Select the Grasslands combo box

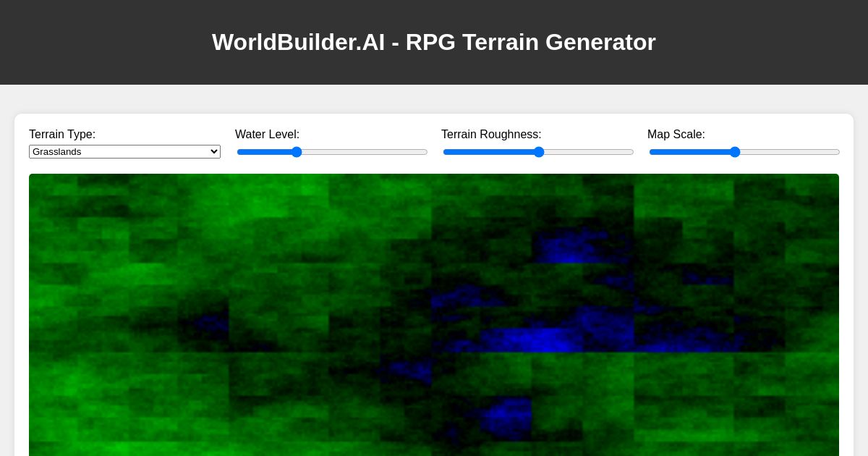[124, 151]
